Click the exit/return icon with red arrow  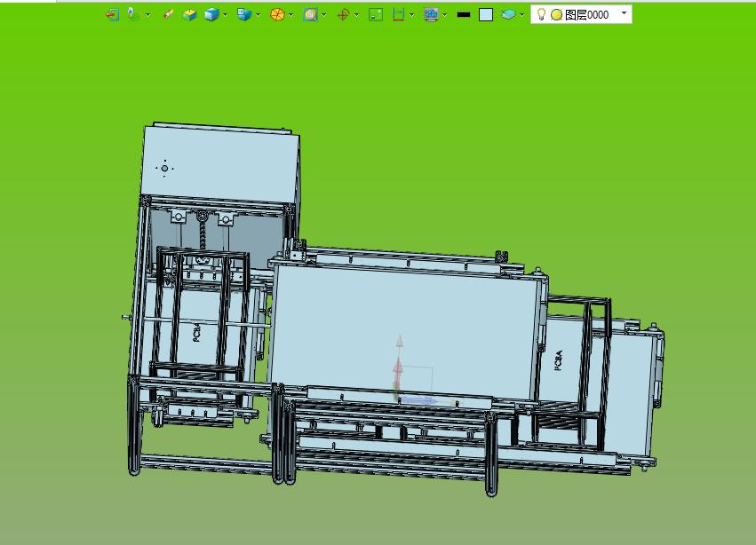(x=112, y=15)
